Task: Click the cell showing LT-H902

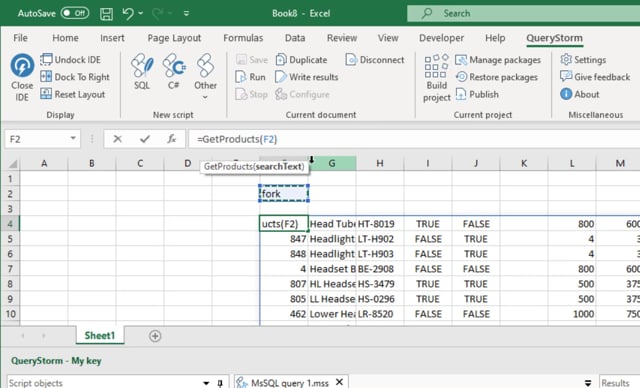Action: 380,239
